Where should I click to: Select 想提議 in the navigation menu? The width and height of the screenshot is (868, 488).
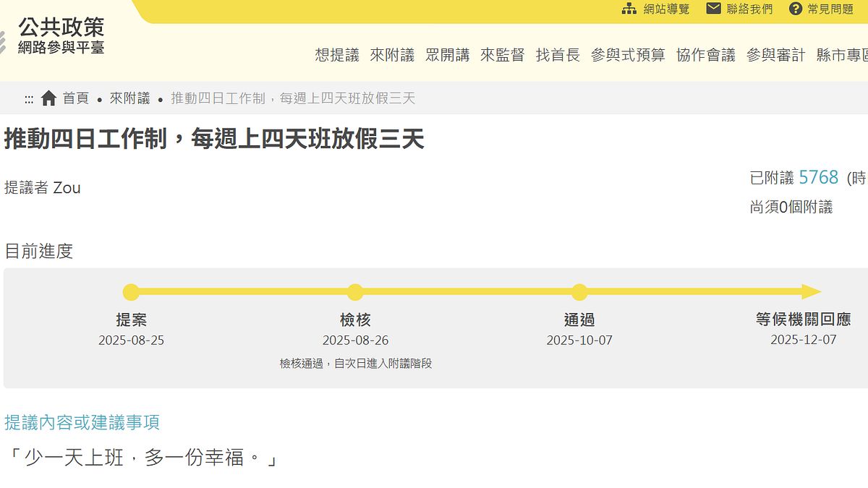pos(335,54)
